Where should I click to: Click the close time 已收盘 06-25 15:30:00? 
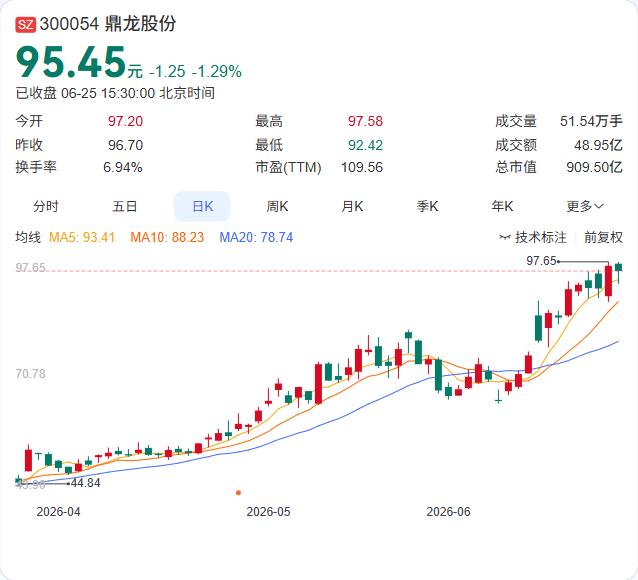point(85,93)
